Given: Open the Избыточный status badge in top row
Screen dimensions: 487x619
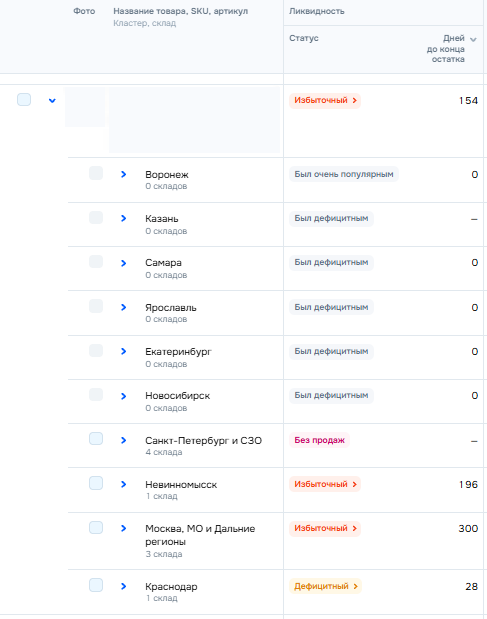Looking at the screenshot, I should coord(325,100).
